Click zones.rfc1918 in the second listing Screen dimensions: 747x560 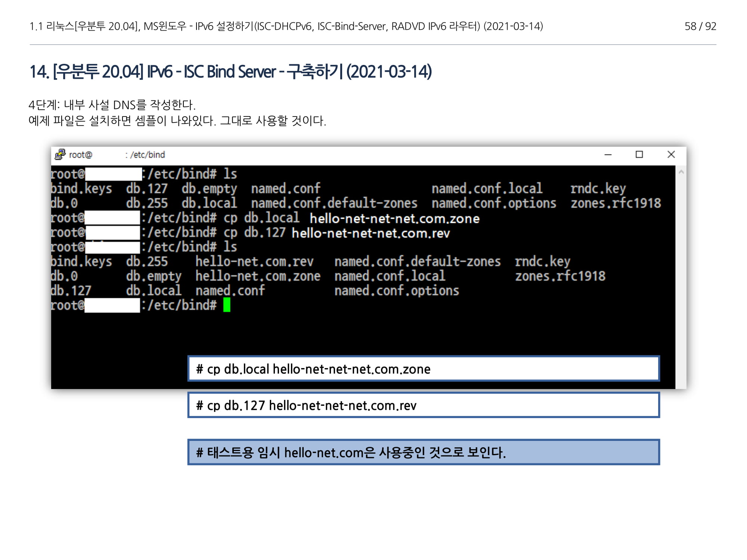pos(560,276)
